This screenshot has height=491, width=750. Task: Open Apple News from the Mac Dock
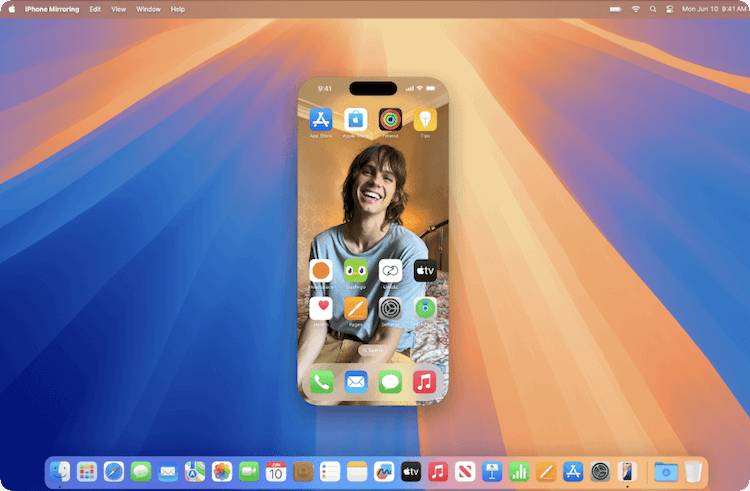coord(465,472)
